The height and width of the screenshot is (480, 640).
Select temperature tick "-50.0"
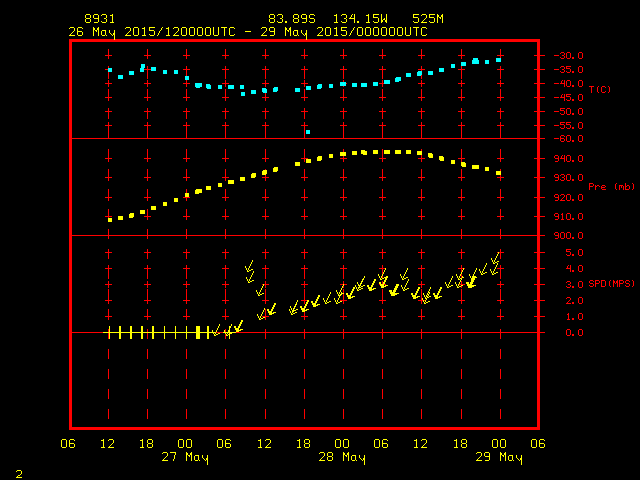click(568, 112)
